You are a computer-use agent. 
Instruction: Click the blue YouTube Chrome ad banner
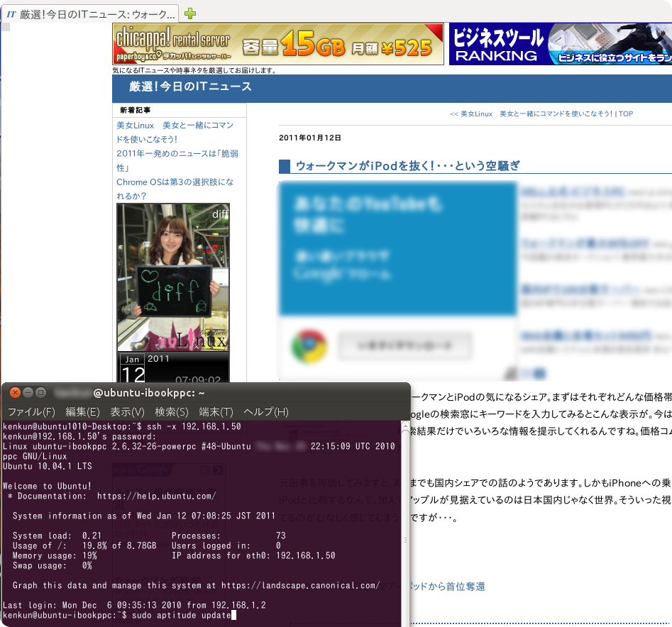pos(397,248)
